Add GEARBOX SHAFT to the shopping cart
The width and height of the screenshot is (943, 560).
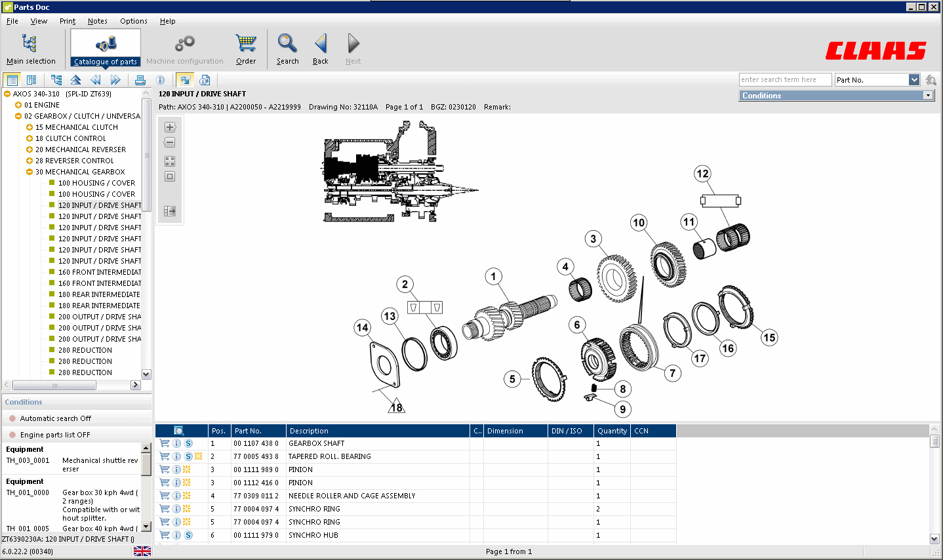(164, 443)
